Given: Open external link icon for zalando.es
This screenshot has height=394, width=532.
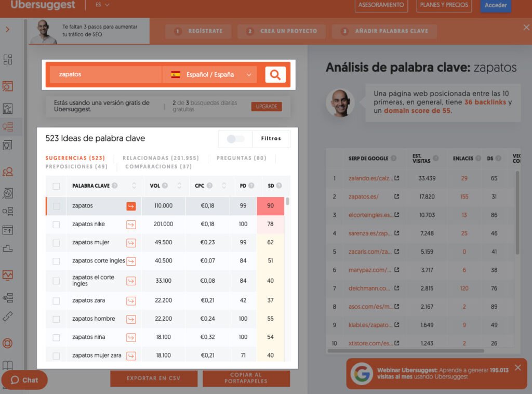Looking at the screenshot, I should click(x=396, y=178).
